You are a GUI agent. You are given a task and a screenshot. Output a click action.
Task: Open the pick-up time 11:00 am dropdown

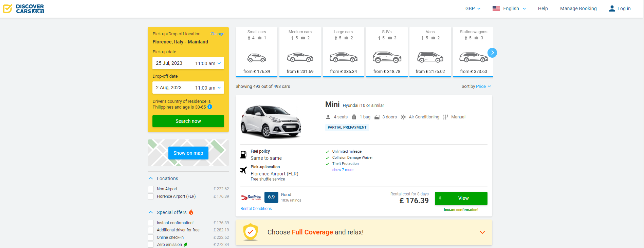click(208, 63)
